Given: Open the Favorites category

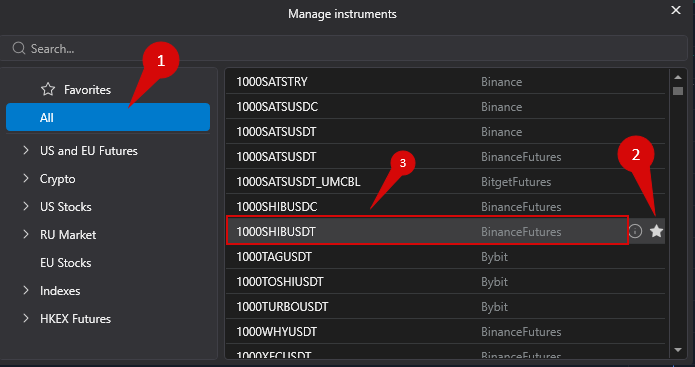Looking at the screenshot, I should 108,90.
